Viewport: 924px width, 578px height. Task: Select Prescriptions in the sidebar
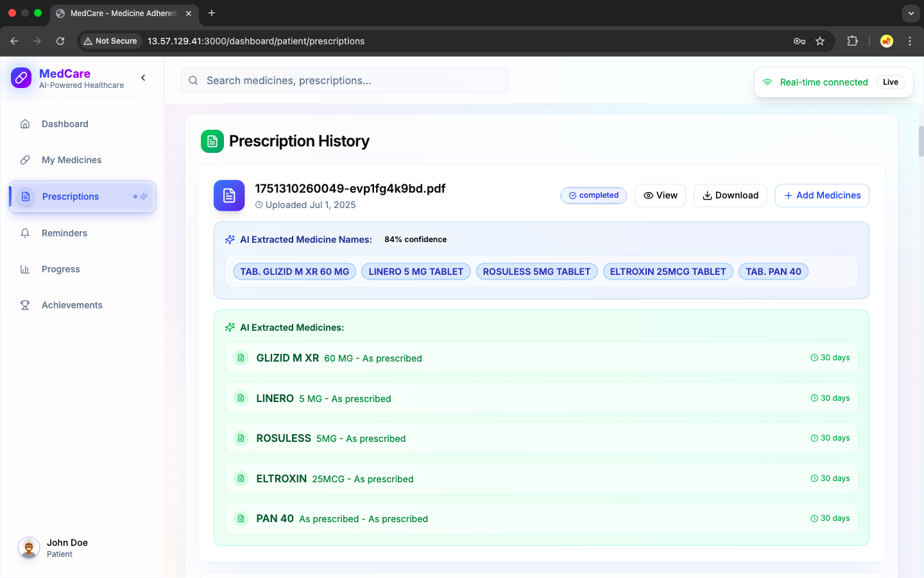[82, 197]
